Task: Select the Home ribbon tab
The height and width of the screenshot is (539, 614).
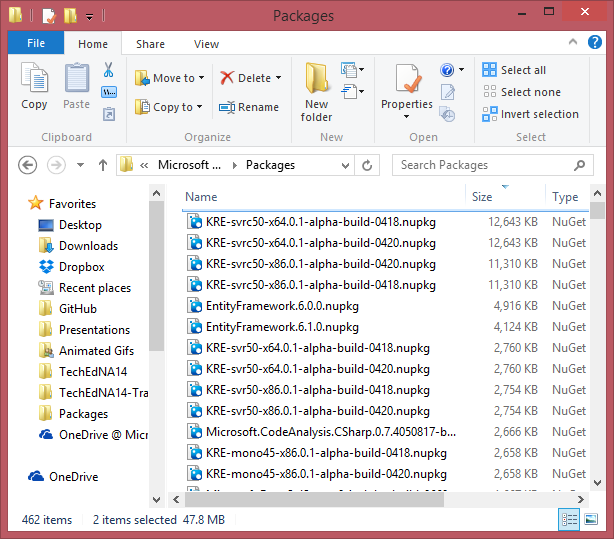Action: pos(93,44)
